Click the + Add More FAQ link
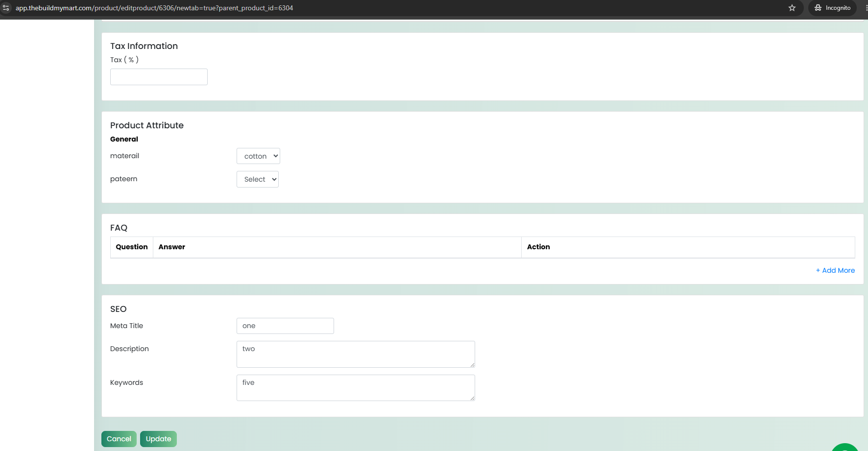The height and width of the screenshot is (451, 868). (835, 270)
